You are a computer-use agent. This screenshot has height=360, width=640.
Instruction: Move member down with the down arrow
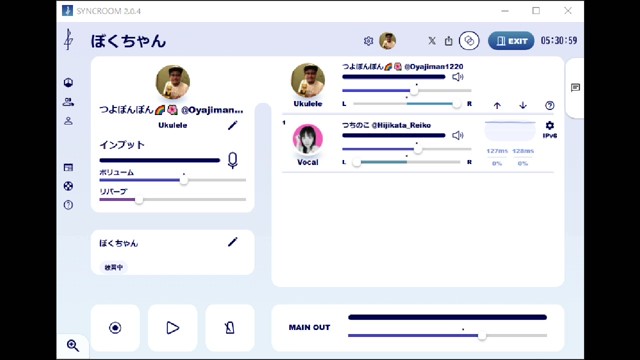point(523,105)
